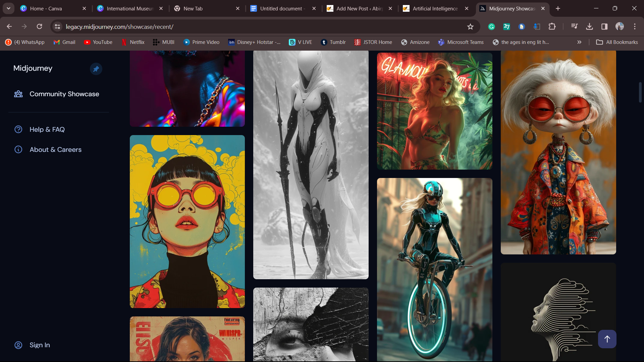Open the Extensions puzzle menu
This screenshot has width=644, height=362.
tap(552, 26)
